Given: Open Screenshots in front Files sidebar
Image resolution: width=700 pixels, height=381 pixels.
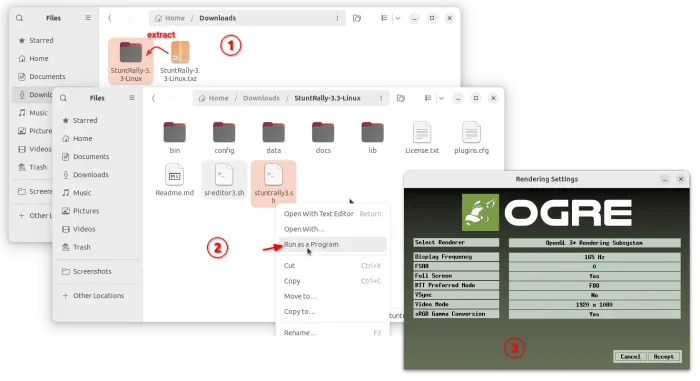Looking at the screenshot, I should click(98, 272).
